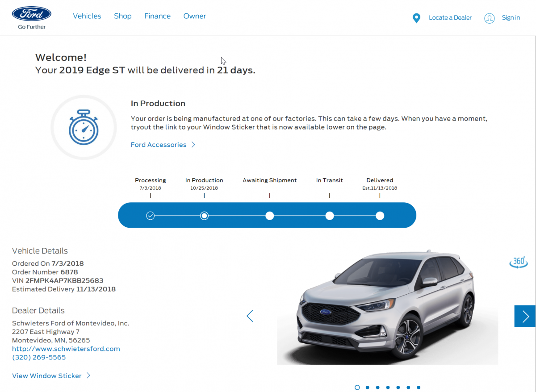
Task: Open the Shop menu
Action: click(123, 16)
